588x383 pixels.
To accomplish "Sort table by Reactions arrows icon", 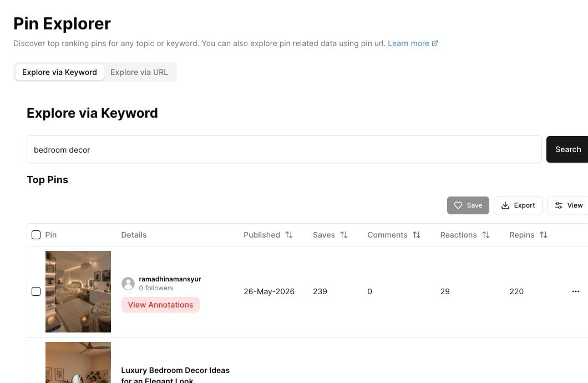I will click(x=486, y=235).
